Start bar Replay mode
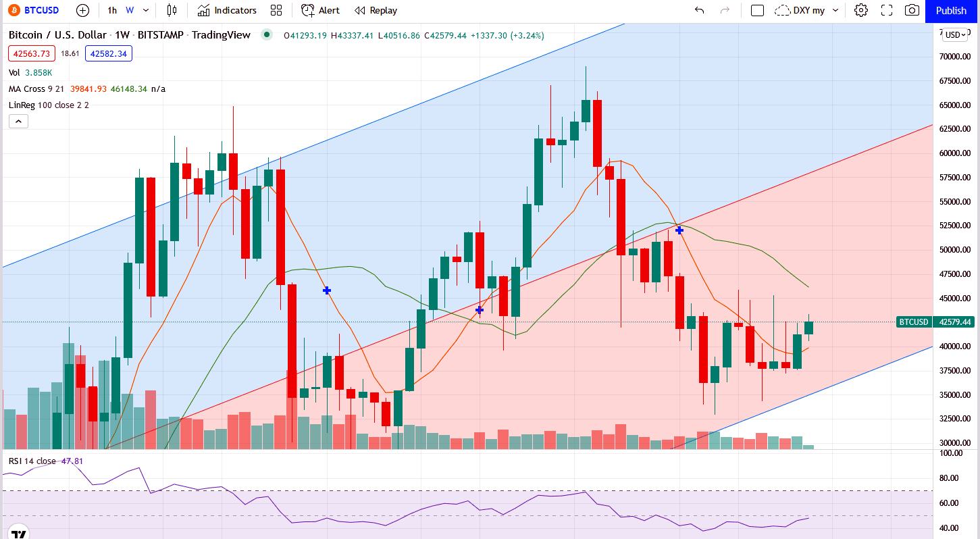The image size is (980, 539). [376, 10]
